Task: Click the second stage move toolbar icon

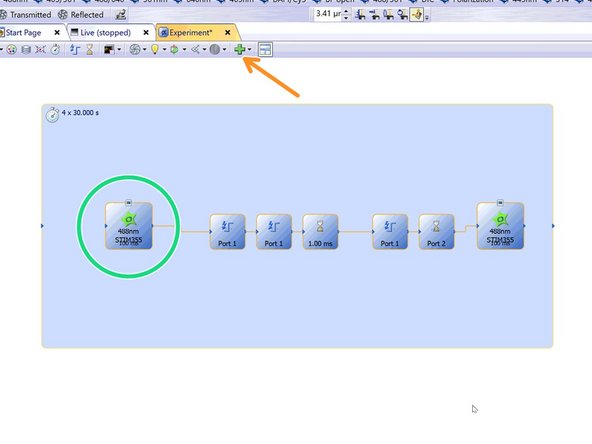Action: (x=374, y=15)
